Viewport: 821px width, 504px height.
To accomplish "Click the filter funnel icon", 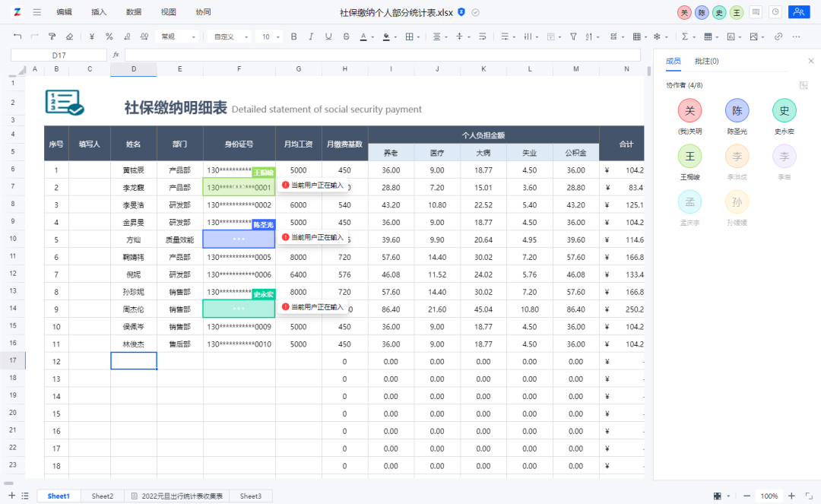I will 573,36.
